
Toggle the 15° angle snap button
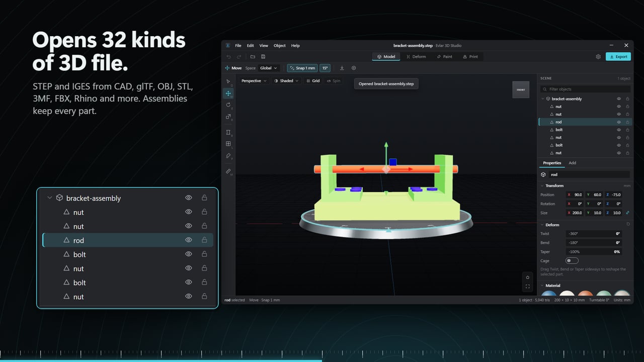(x=325, y=68)
